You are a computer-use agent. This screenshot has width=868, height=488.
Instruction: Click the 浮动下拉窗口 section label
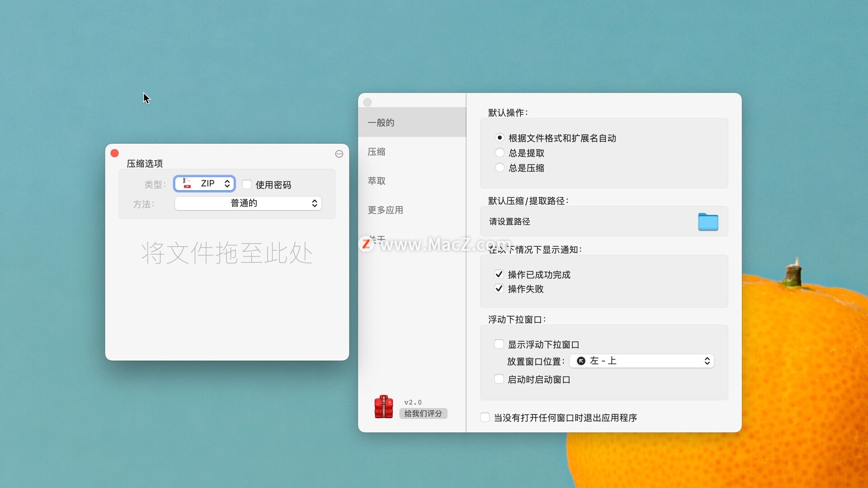pyautogui.click(x=517, y=319)
